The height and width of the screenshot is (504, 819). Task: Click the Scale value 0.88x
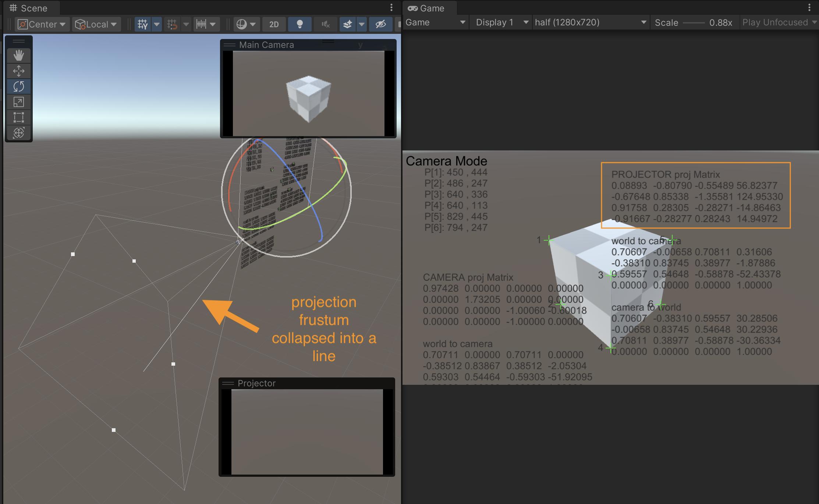pyautogui.click(x=721, y=22)
